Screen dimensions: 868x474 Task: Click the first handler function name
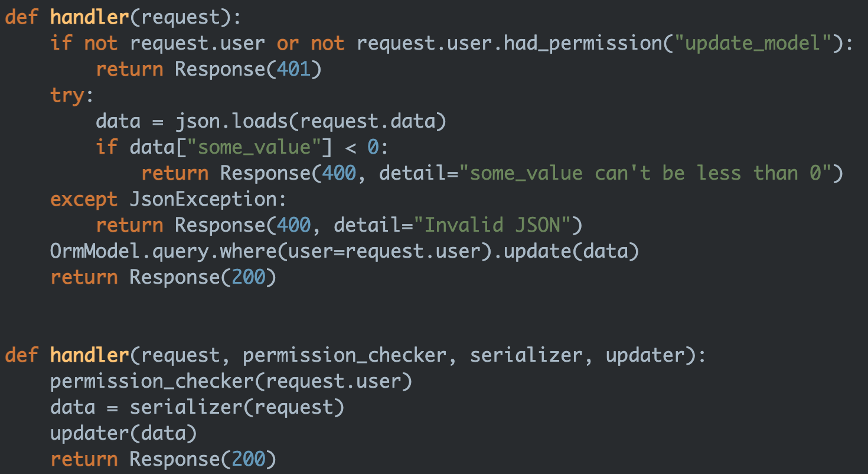tap(89, 17)
